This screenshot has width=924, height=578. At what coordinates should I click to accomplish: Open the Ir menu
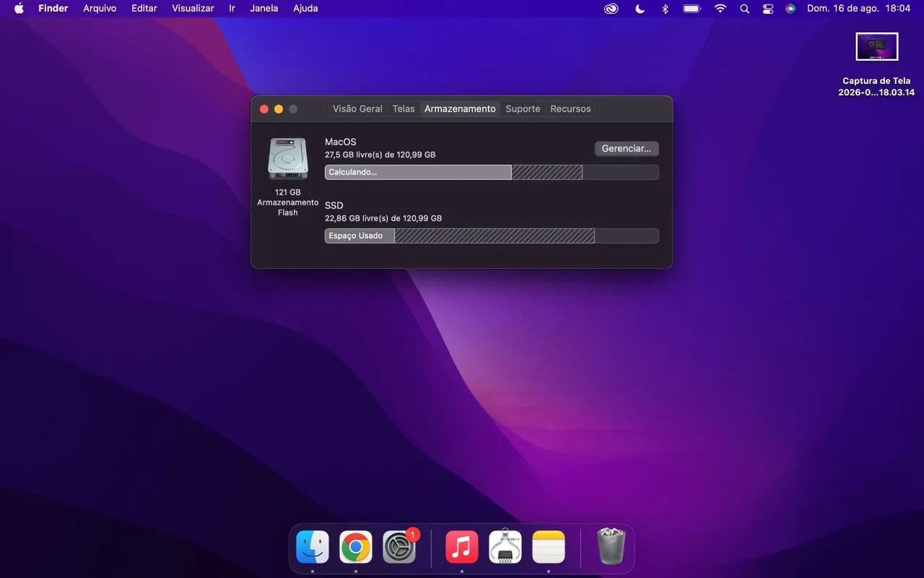(x=232, y=9)
